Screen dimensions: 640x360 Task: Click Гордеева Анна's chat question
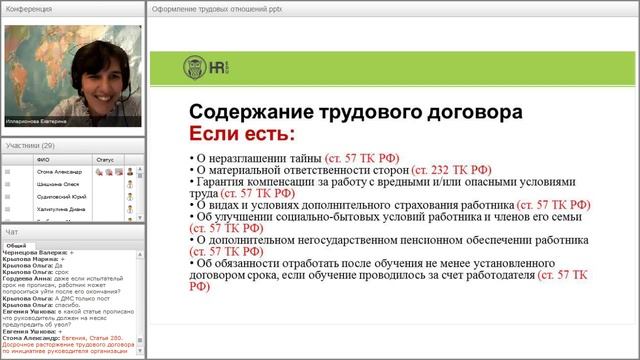click(x=62, y=285)
